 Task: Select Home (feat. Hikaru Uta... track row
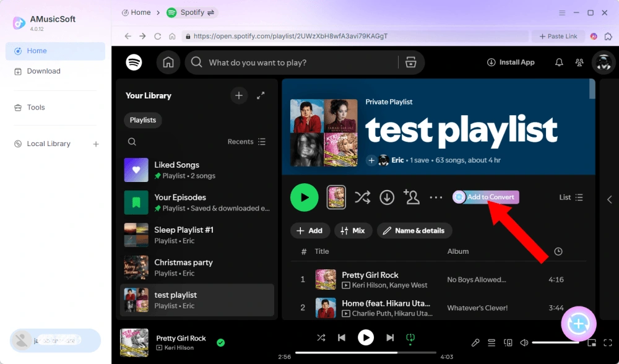[438, 308]
